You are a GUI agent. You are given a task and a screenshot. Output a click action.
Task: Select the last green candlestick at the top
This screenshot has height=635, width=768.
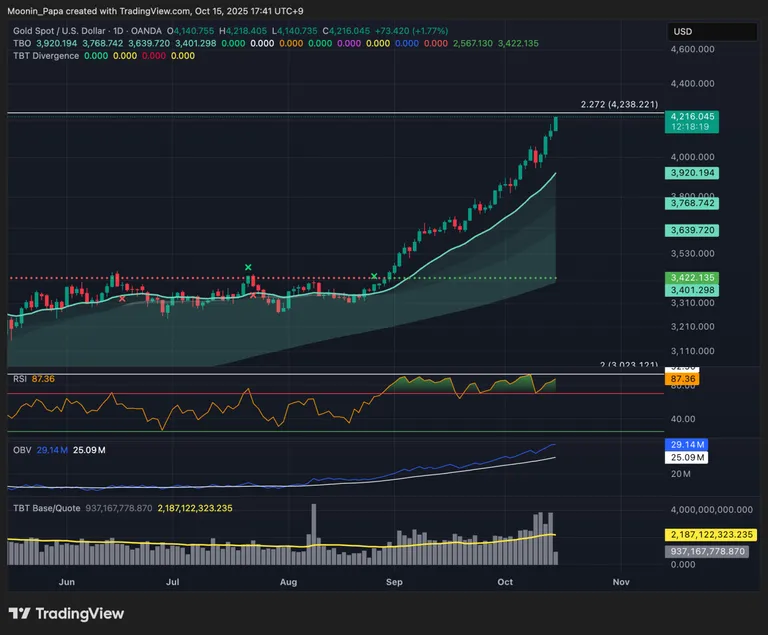tap(555, 124)
